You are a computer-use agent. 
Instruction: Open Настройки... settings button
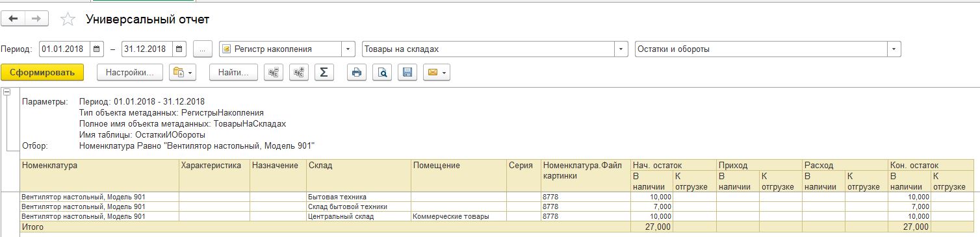coord(130,73)
